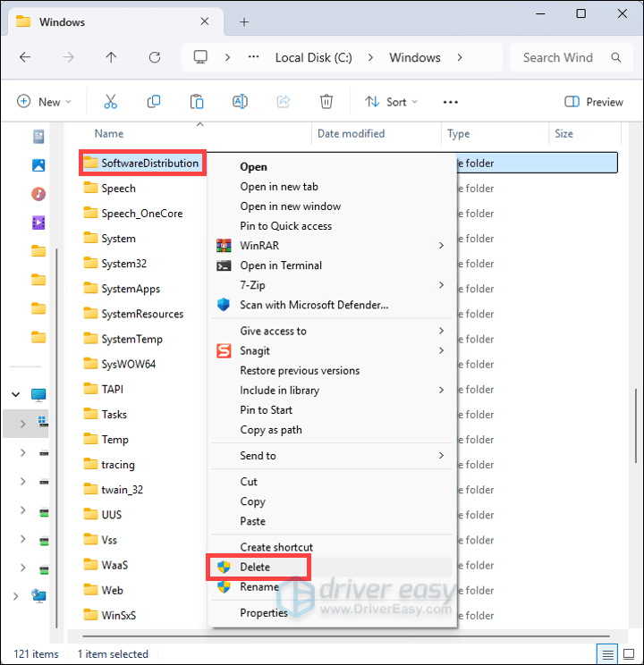Click the trash Delete icon in toolbar

coord(326,102)
